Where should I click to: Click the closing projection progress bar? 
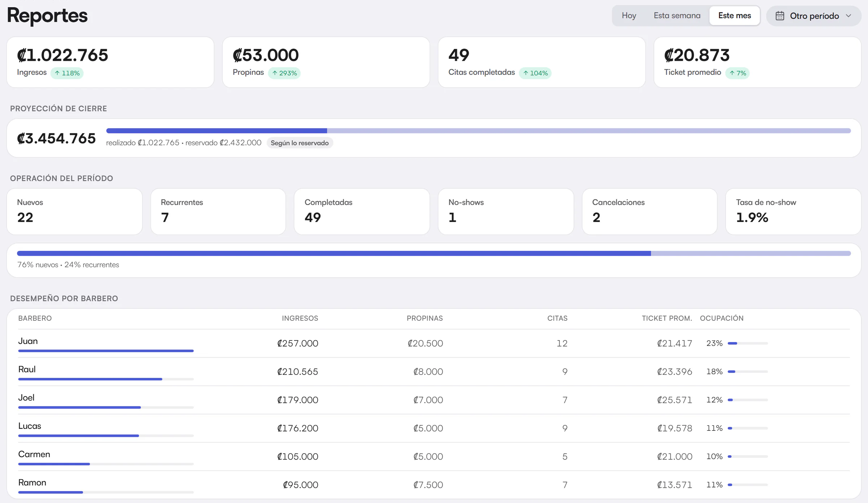[x=478, y=131]
